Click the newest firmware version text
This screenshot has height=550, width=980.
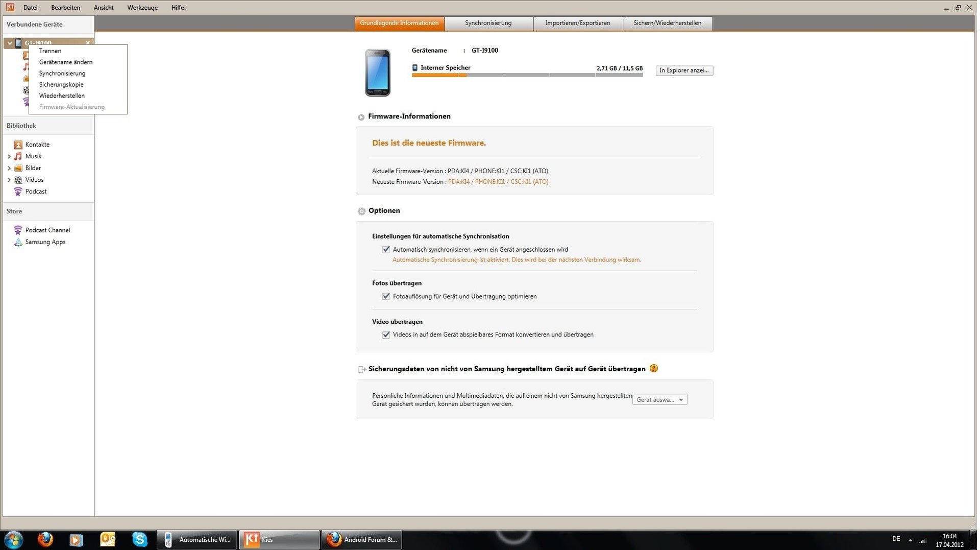[498, 182]
